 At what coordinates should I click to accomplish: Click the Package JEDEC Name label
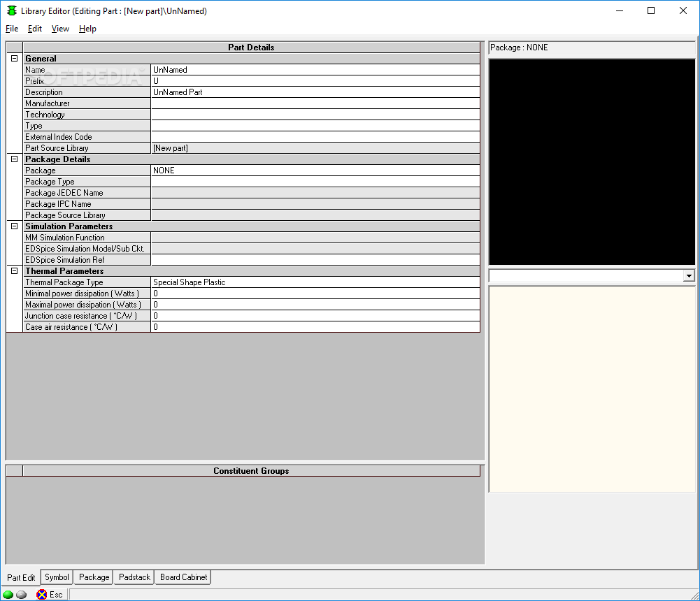pos(64,193)
